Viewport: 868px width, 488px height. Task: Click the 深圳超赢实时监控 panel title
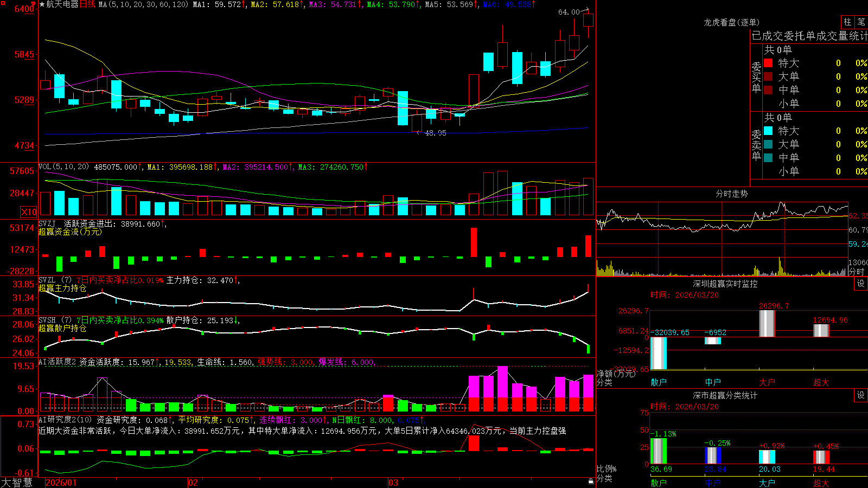click(725, 284)
